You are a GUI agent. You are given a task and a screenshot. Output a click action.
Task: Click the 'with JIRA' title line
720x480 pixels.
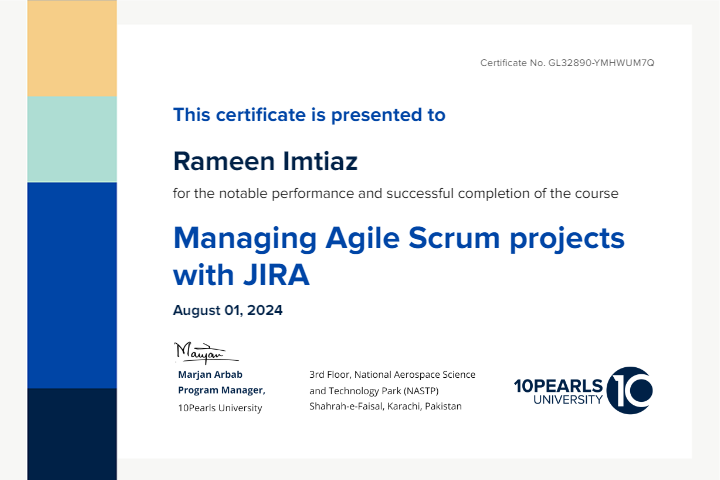click(x=241, y=275)
